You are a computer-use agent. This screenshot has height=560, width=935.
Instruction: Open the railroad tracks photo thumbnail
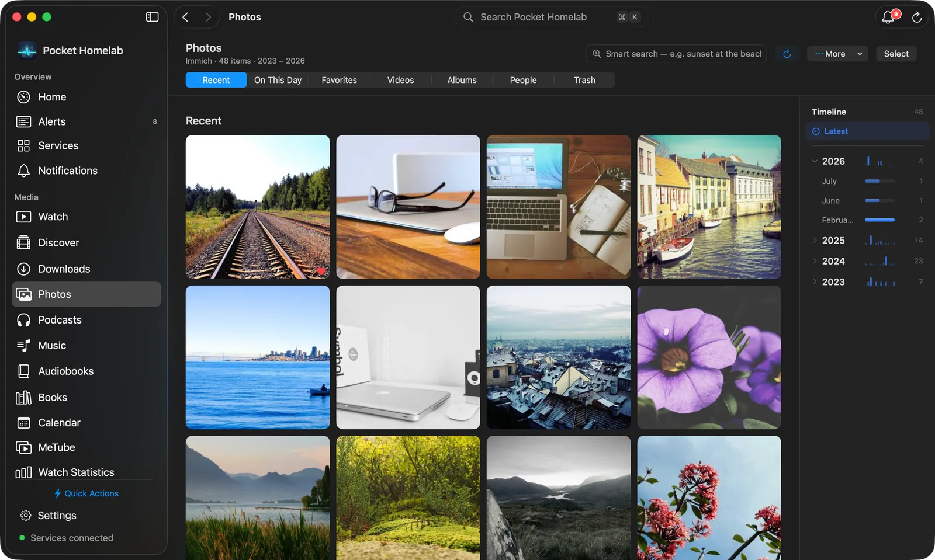pos(258,207)
